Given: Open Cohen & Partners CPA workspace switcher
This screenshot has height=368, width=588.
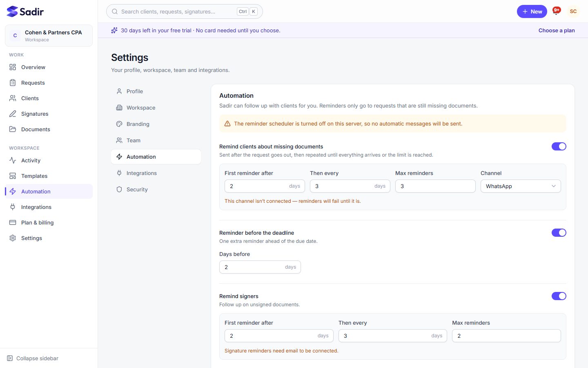Looking at the screenshot, I should (49, 36).
